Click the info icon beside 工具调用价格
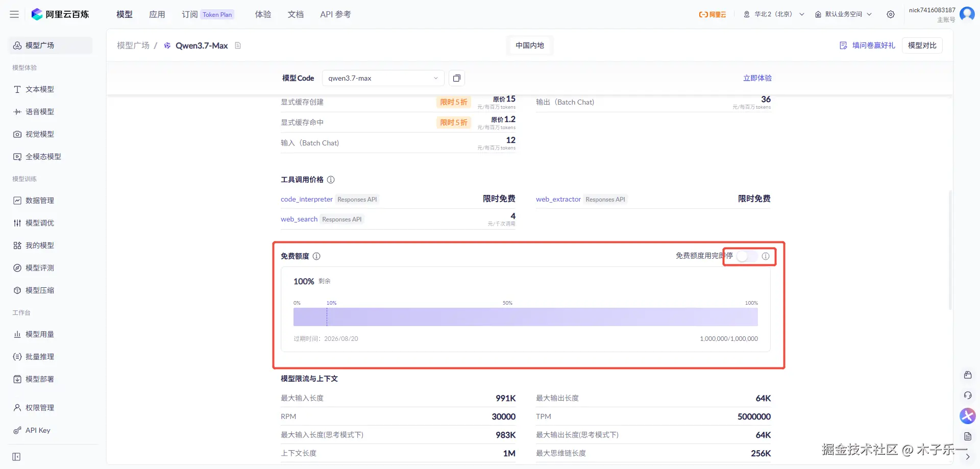The image size is (980, 469). click(x=331, y=180)
